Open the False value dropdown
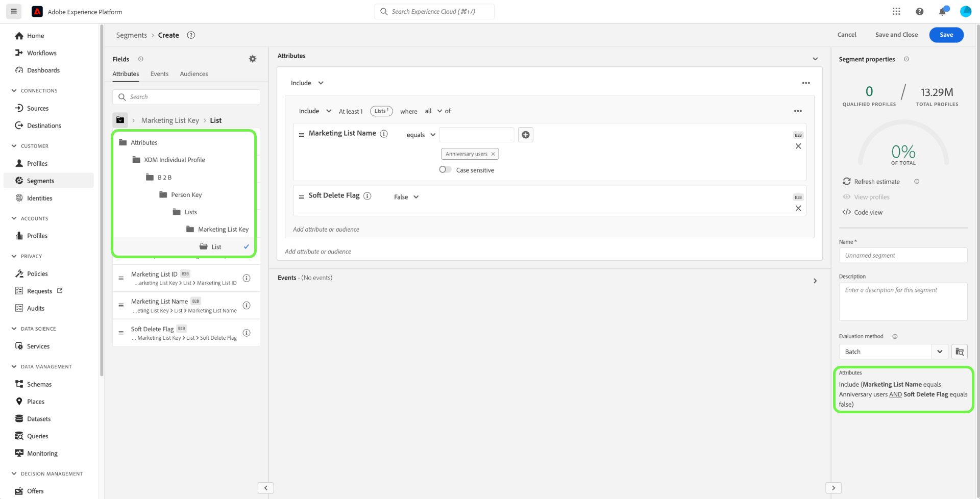Viewport: 980px width, 499px height. pyautogui.click(x=406, y=197)
